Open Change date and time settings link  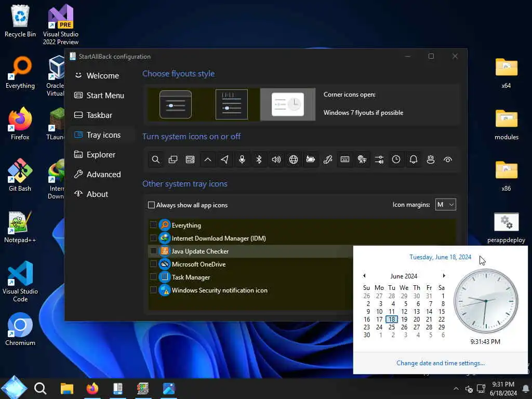[x=441, y=363]
